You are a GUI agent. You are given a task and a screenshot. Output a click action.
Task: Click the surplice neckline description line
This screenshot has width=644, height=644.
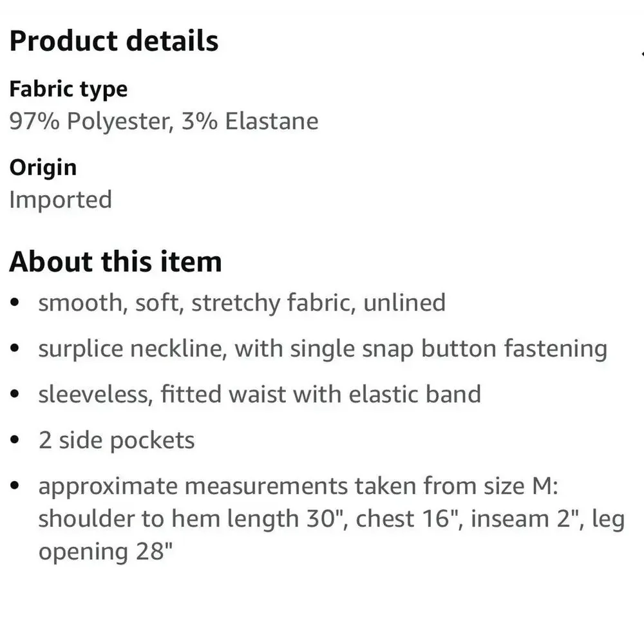pyautogui.click(x=322, y=348)
